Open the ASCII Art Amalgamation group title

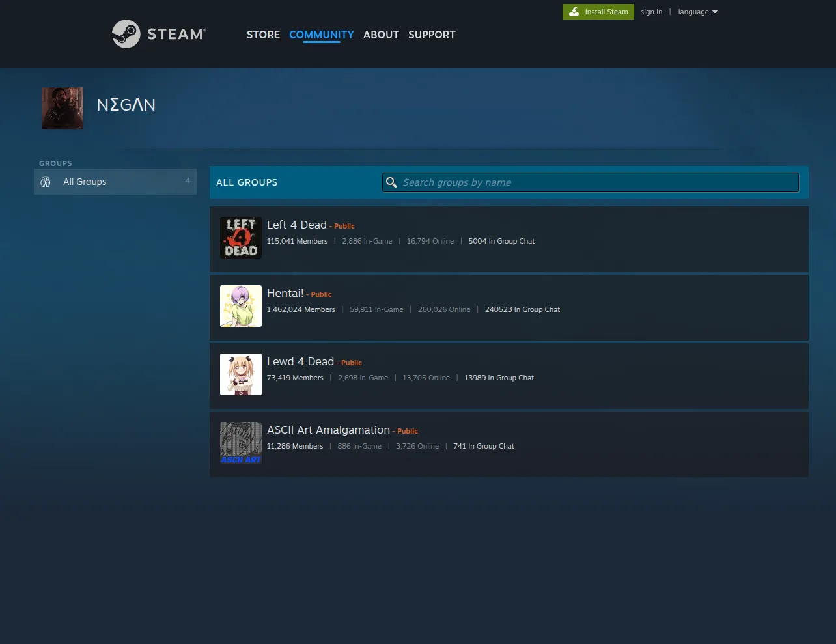(328, 430)
